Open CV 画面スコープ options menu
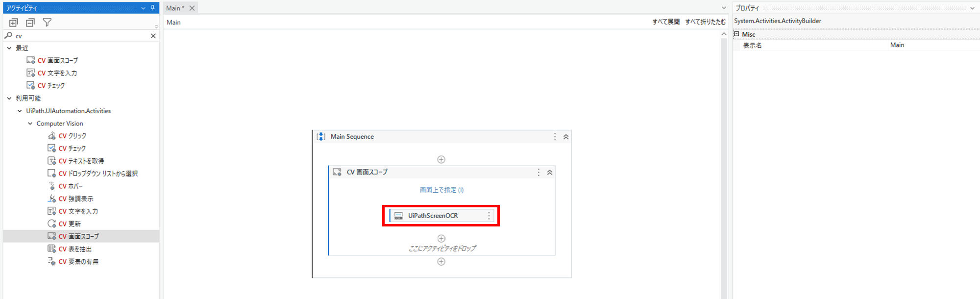980x299 pixels. click(x=539, y=173)
